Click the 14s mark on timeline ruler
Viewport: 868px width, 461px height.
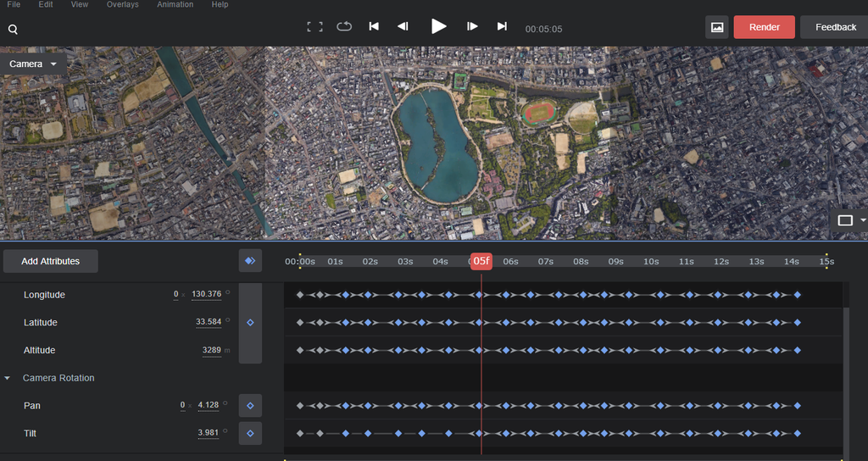[791, 261]
